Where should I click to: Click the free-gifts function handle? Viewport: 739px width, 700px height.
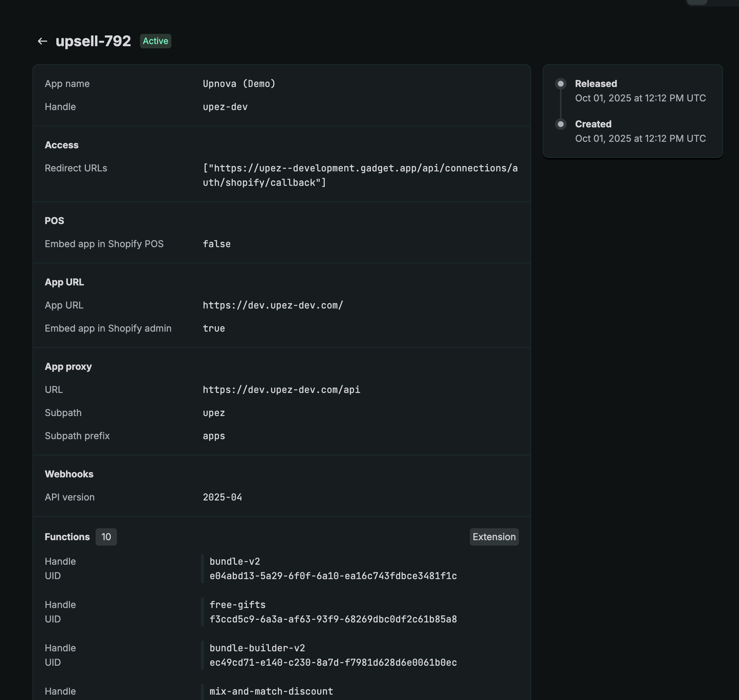pos(237,604)
